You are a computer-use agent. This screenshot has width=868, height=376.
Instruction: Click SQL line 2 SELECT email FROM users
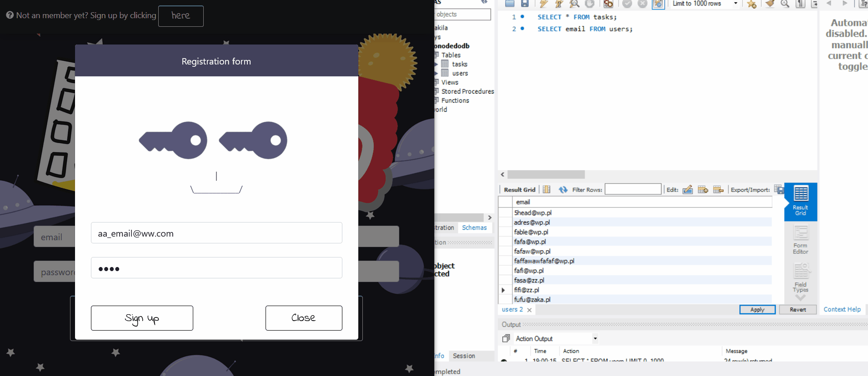point(585,29)
